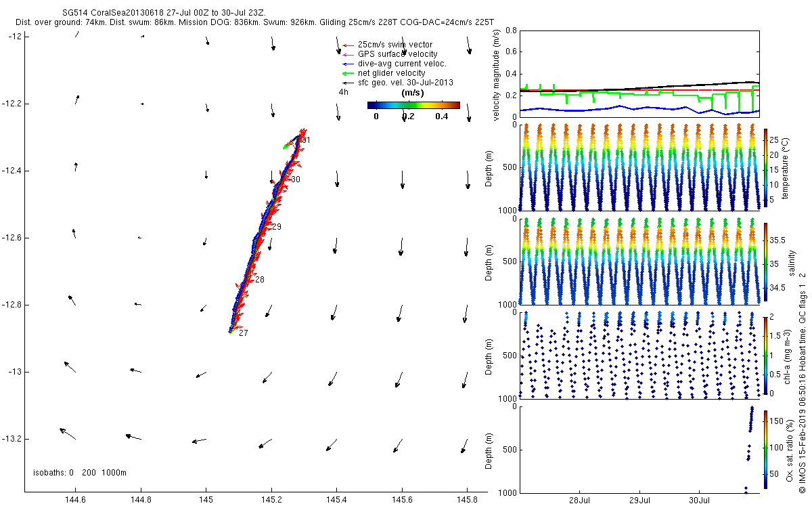812x508 pixels.
Task: Click the bold "(m/s)" colorbar heading
Action: coord(413,93)
